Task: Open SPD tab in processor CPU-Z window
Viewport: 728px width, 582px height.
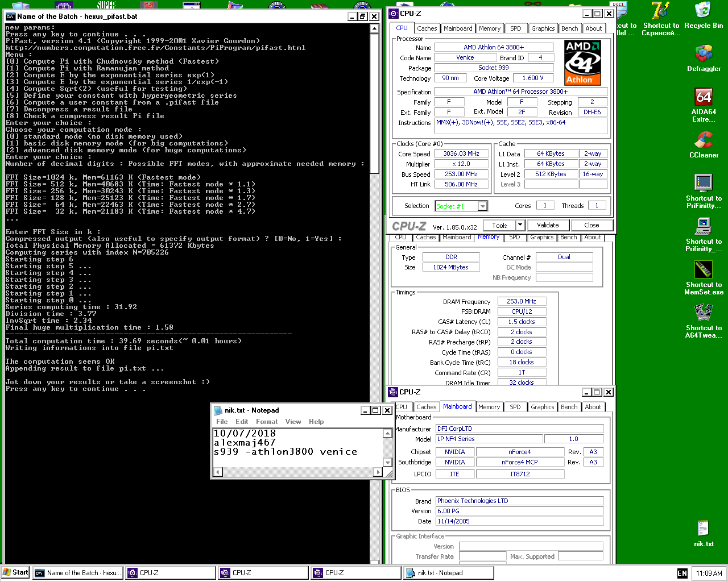Action: (x=516, y=28)
